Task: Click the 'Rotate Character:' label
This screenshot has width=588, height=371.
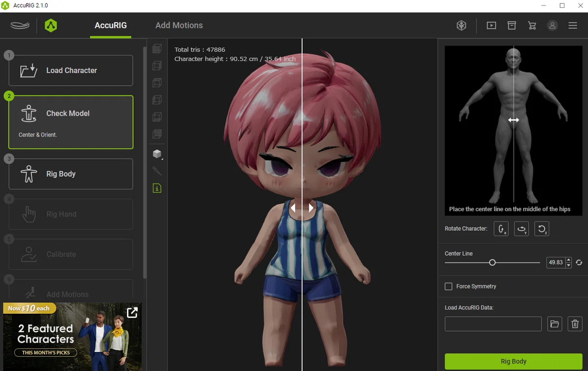Action: point(466,229)
